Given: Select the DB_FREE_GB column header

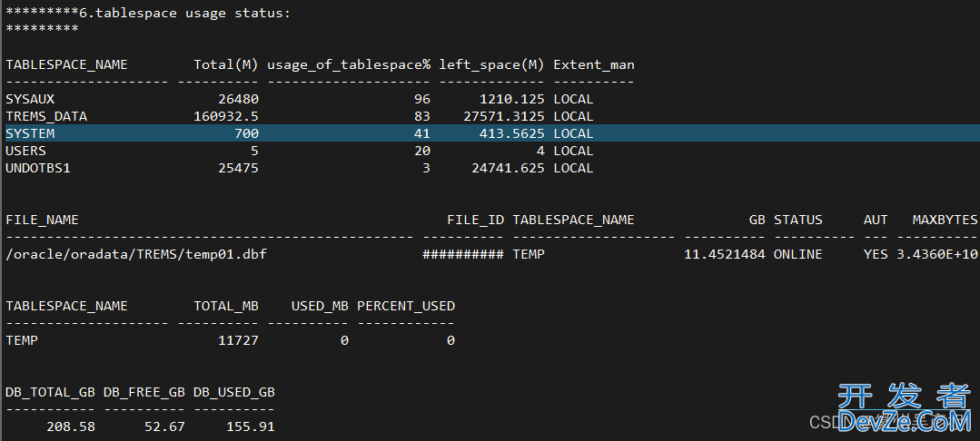Looking at the screenshot, I should click(x=144, y=392).
